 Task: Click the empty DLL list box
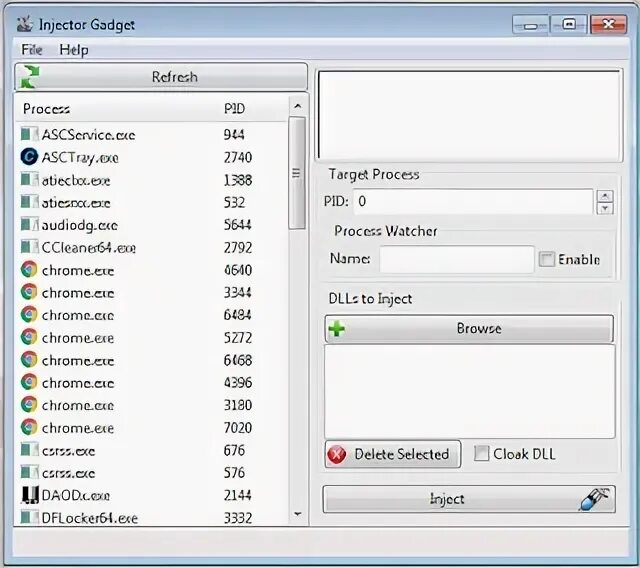[x=470, y=391]
